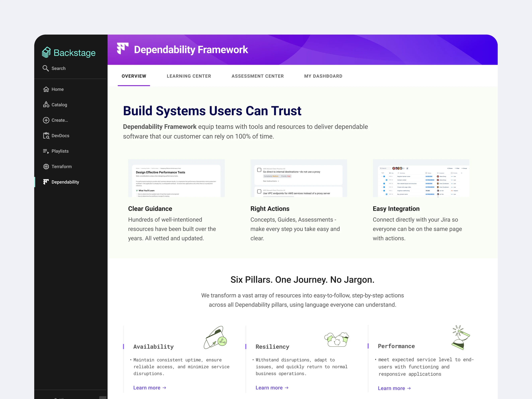Click the Create plus-circle icon
The width and height of the screenshot is (532, 399).
(46, 120)
